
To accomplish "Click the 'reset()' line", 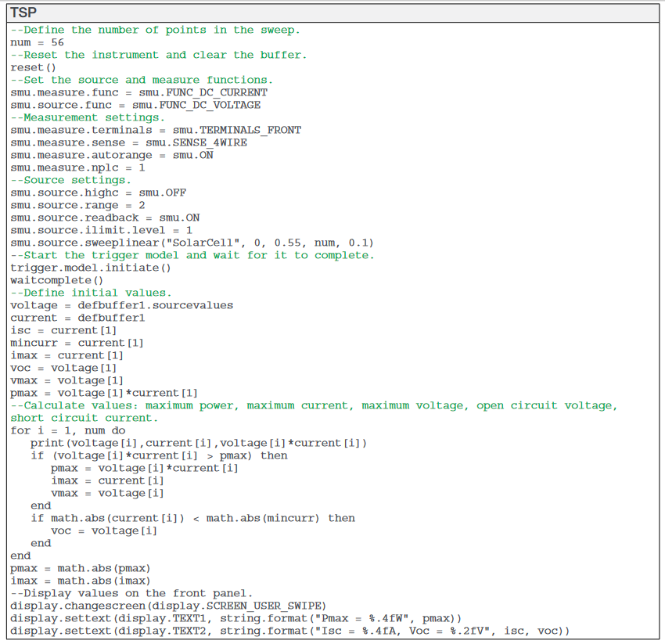I will click(x=33, y=67).
